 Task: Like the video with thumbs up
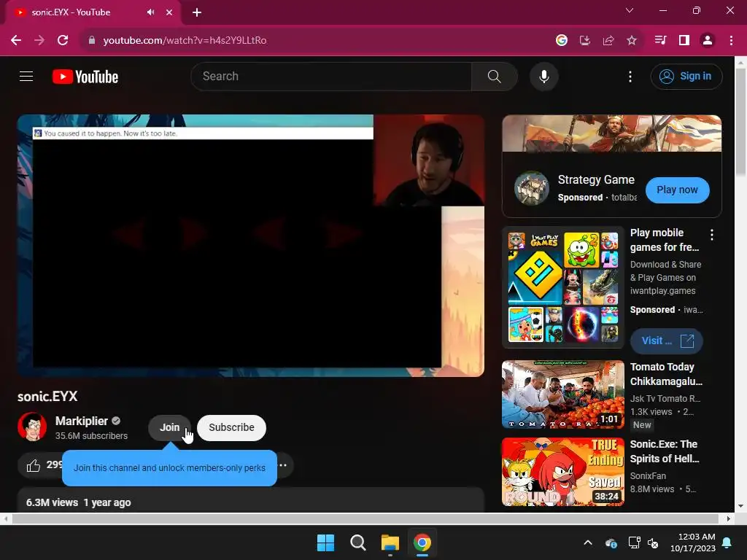pos(34,465)
